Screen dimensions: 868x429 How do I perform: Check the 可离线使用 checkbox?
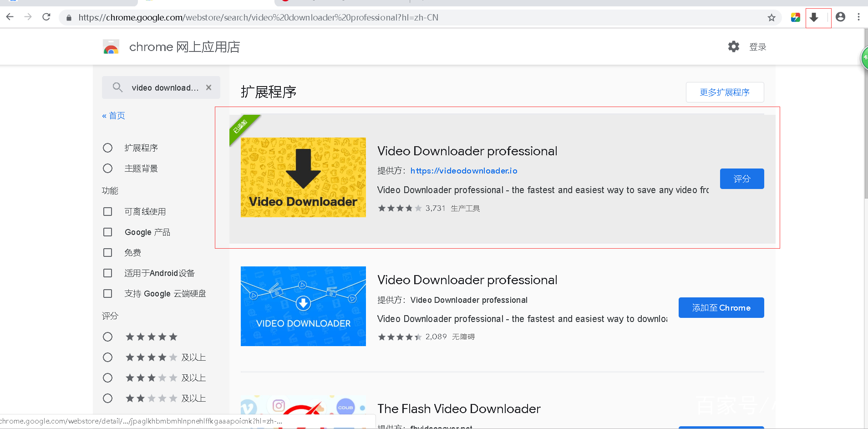point(108,212)
